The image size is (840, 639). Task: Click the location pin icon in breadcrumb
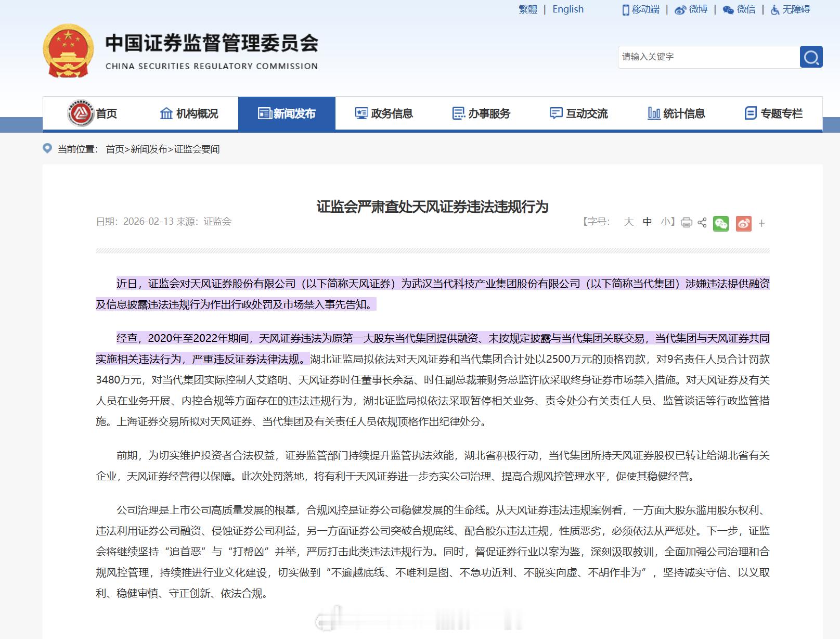(47, 149)
